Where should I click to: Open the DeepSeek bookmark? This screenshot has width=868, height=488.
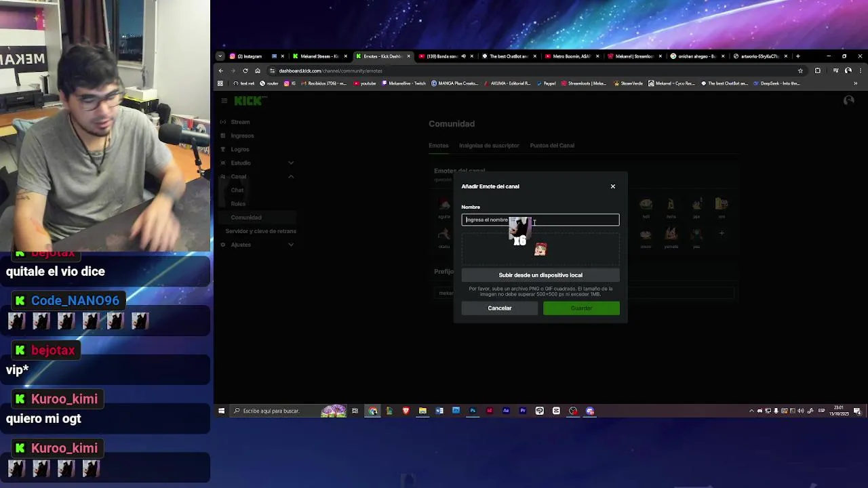click(776, 83)
